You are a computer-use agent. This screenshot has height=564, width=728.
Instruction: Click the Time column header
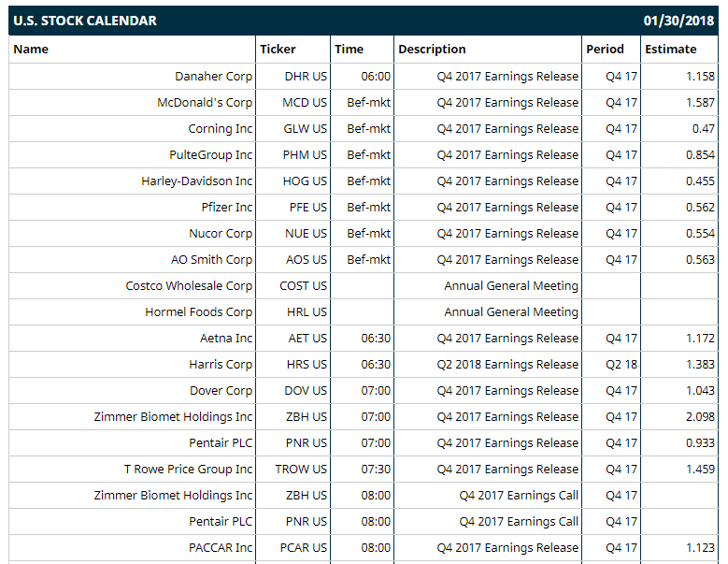pyautogui.click(x=350, y=50)
